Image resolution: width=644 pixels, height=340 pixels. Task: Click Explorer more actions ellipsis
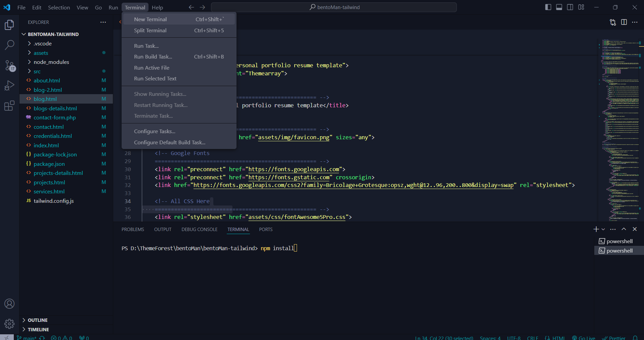pyautogui.click(x=103, y=22)
